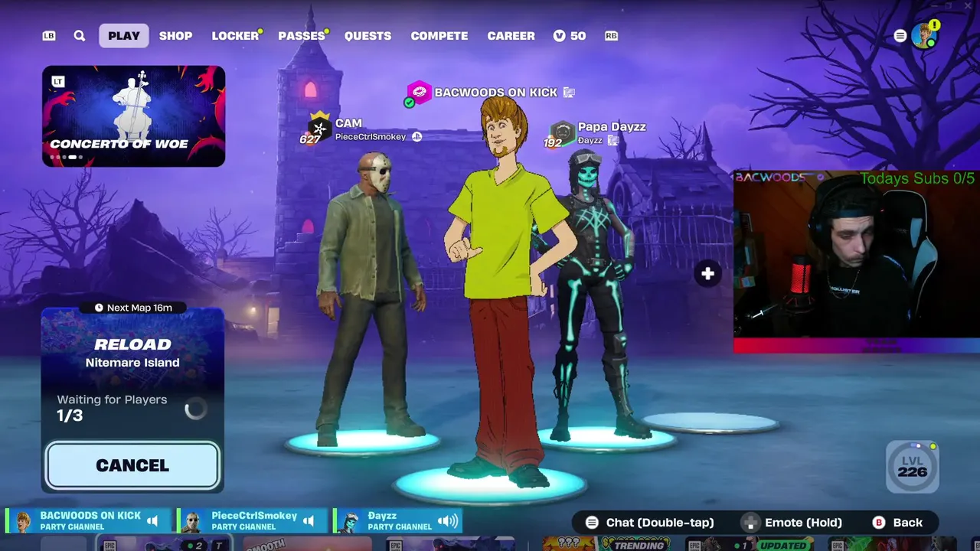The image size is (980, 551).
Task: Click the Next Map 16m label
Action: (x=139, y=308)
